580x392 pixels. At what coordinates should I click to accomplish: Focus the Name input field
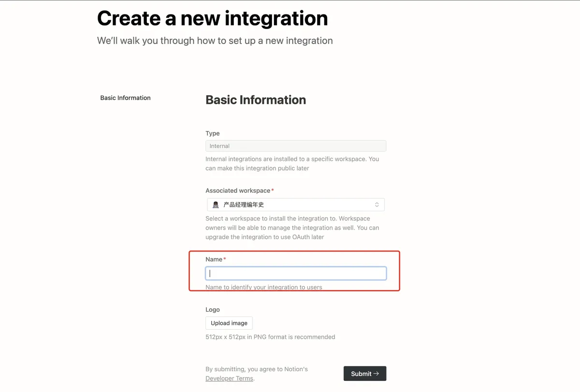296,274
